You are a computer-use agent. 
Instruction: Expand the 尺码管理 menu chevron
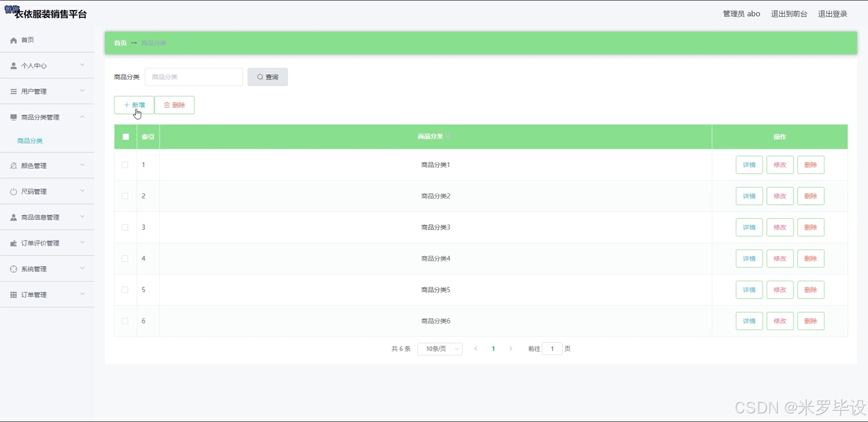click(82, 191)
